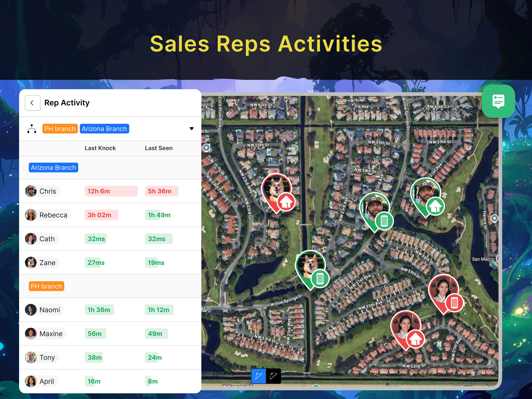The height and width of the screenshot is (399, 532).
Task: Open Cath's rep row
Action: click(110, 239)
